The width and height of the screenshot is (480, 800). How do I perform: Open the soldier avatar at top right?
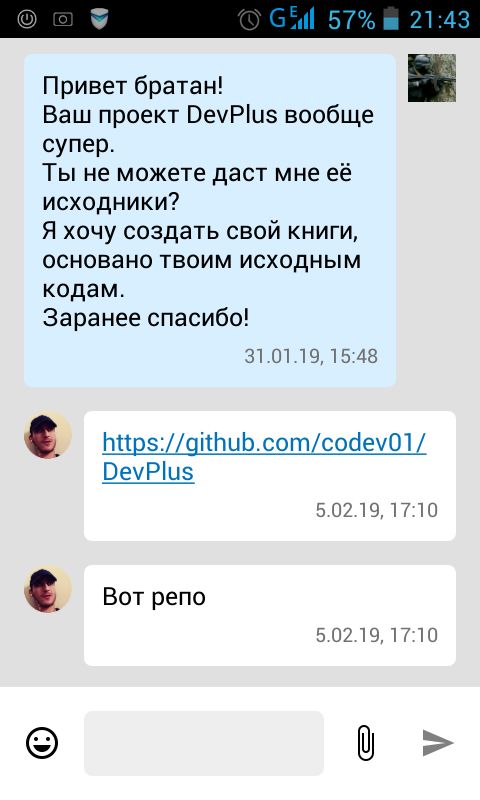point(432,78)
